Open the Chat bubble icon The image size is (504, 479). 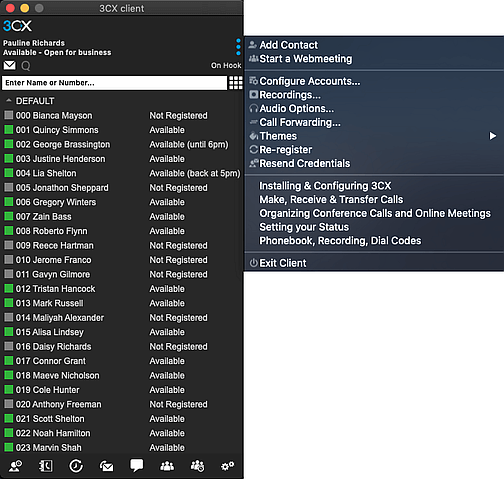[x=137, y=465]
